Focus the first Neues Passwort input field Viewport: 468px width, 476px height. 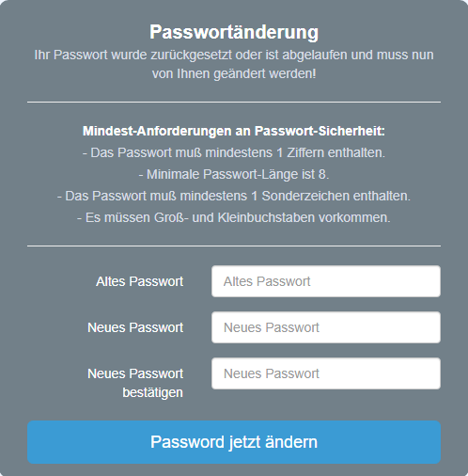326,327
